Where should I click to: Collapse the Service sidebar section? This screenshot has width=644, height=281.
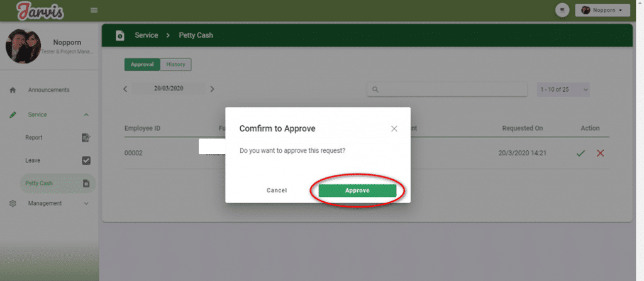pos(86,114)
